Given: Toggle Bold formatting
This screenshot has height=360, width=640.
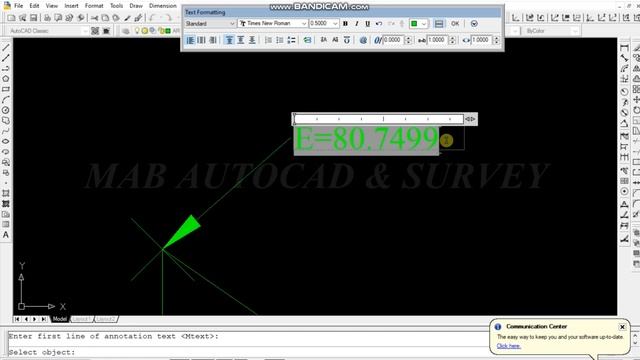Looking at the screenshot, I should (345, 24).
